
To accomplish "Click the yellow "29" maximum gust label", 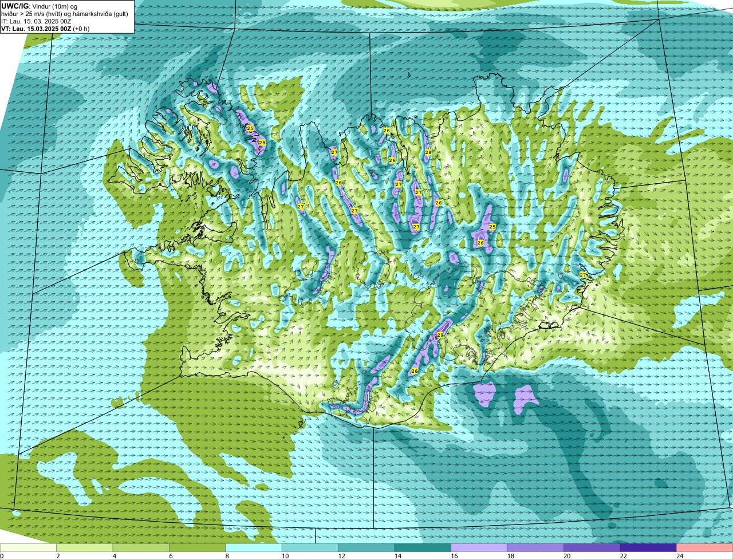I will pyautogui.click(x=440, y=335).
